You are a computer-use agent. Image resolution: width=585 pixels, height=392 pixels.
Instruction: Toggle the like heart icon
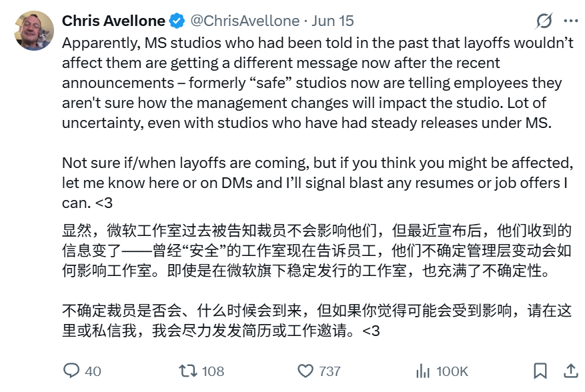pos(306,371)
